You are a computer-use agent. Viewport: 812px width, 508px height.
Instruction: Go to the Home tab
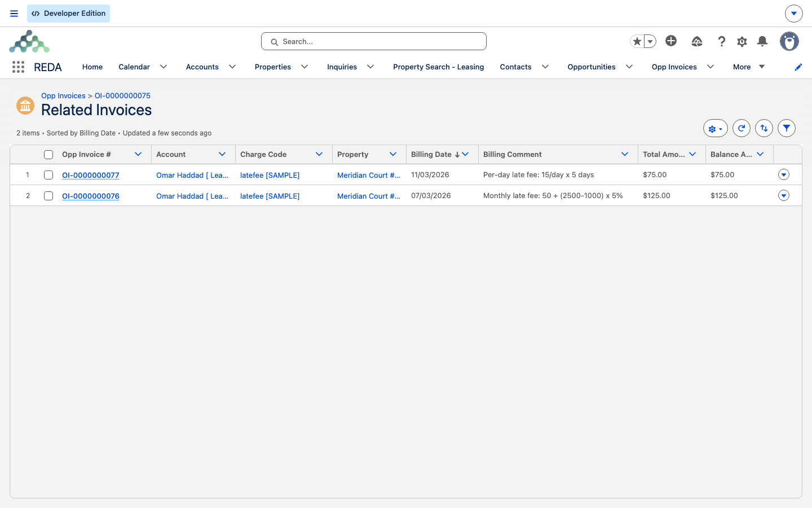coord(92,67)
